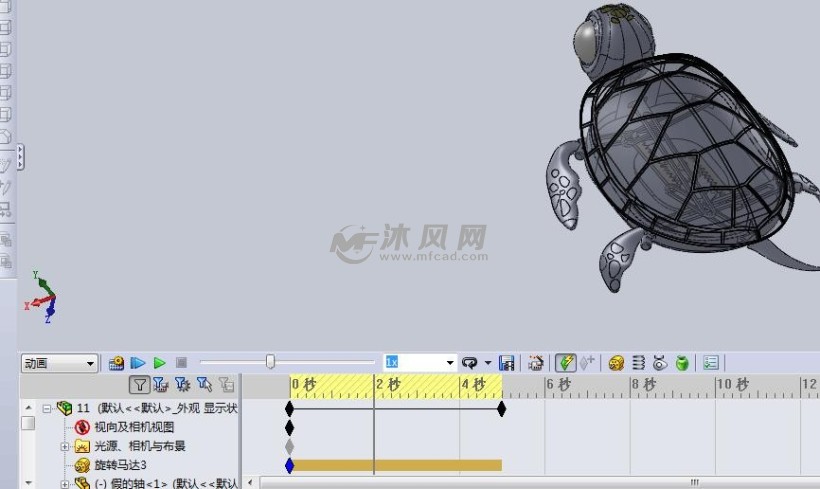820x489 pixels.
Task: Click the Playback Mode loop icon
Action: click(x=470, y=363)
